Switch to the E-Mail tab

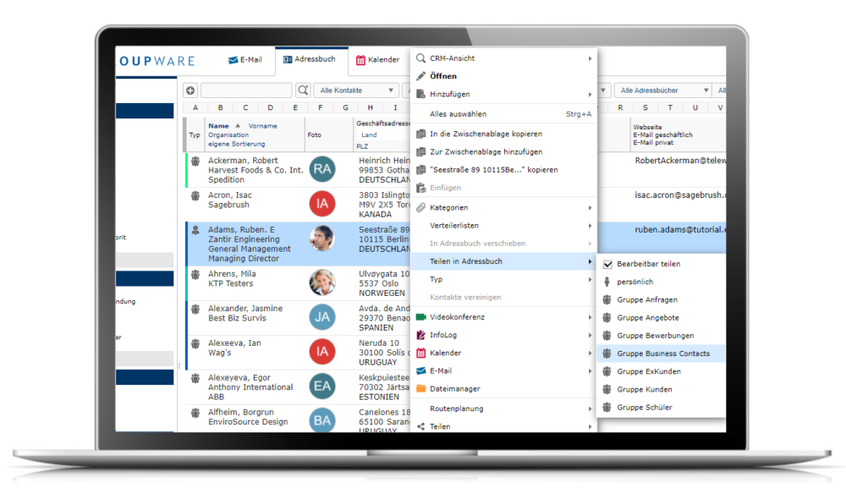[245, 60]
